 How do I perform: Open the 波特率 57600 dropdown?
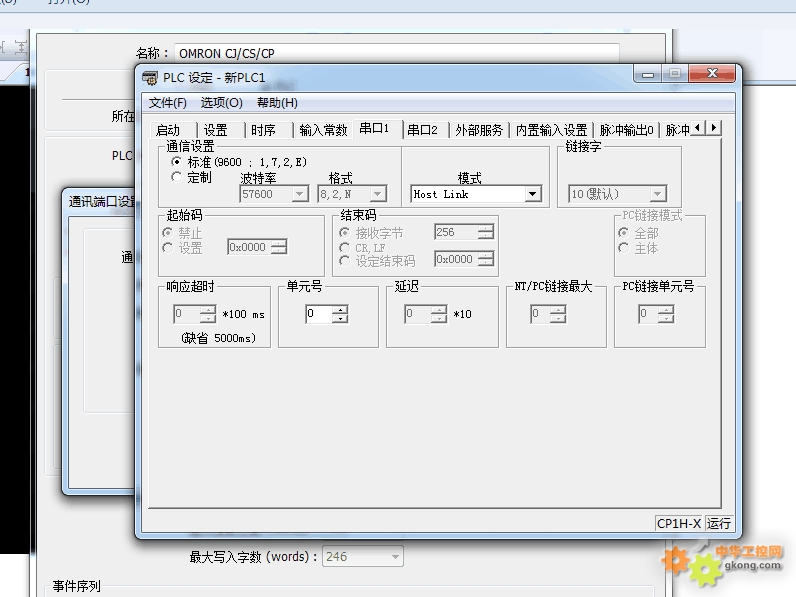click(300, 194)
